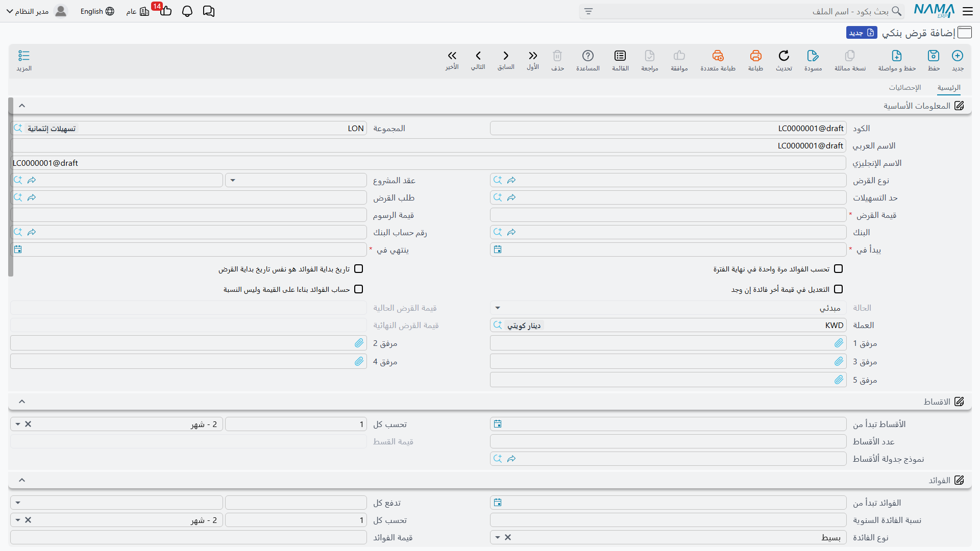Open مدير النظام user menu
This screenshot has height=551, width=980.
point(37,11)
